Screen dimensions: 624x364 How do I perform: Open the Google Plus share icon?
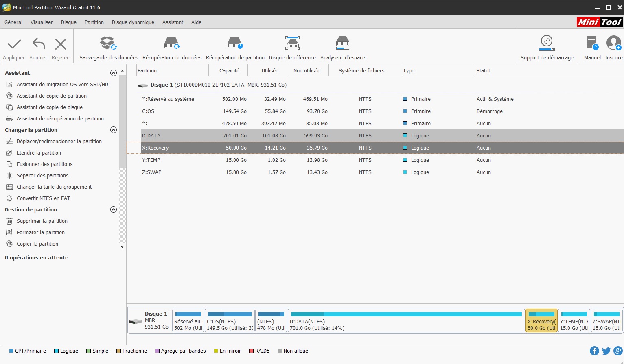[x=618, y=351]
